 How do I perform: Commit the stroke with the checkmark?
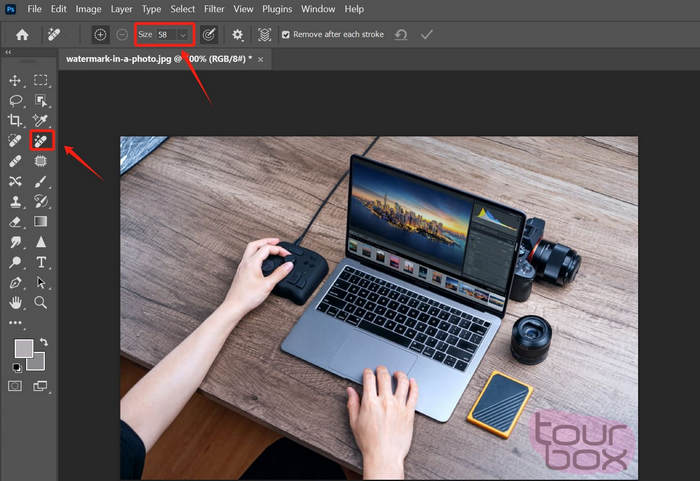tap(427, 34)
